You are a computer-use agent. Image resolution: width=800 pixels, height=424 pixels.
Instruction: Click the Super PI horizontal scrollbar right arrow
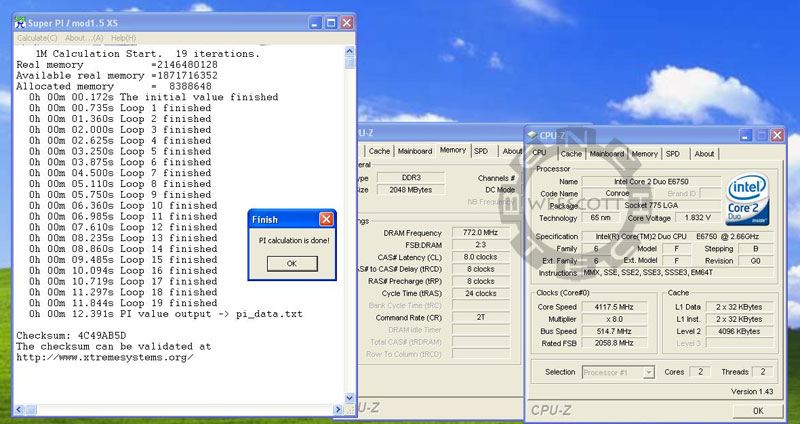coord(338,409)
